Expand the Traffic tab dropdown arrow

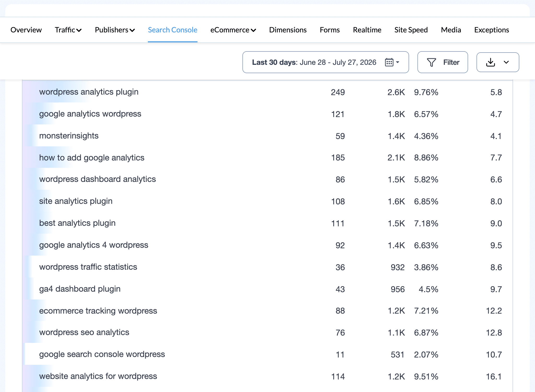click(x=79, y=30)
